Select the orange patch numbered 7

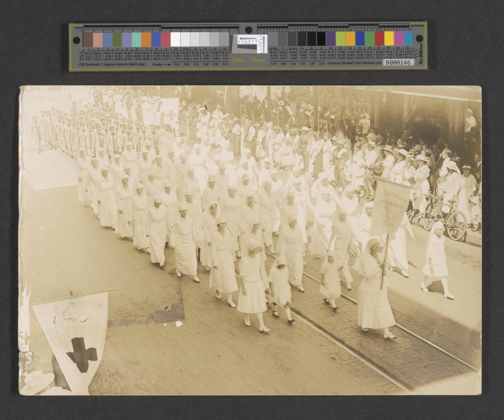[146, 40]
